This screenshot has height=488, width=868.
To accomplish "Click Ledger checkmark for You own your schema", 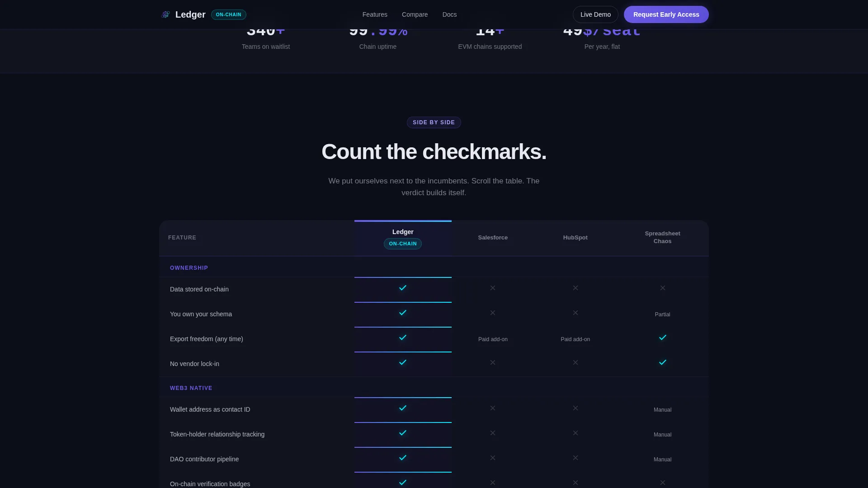I will click(403, 313).
